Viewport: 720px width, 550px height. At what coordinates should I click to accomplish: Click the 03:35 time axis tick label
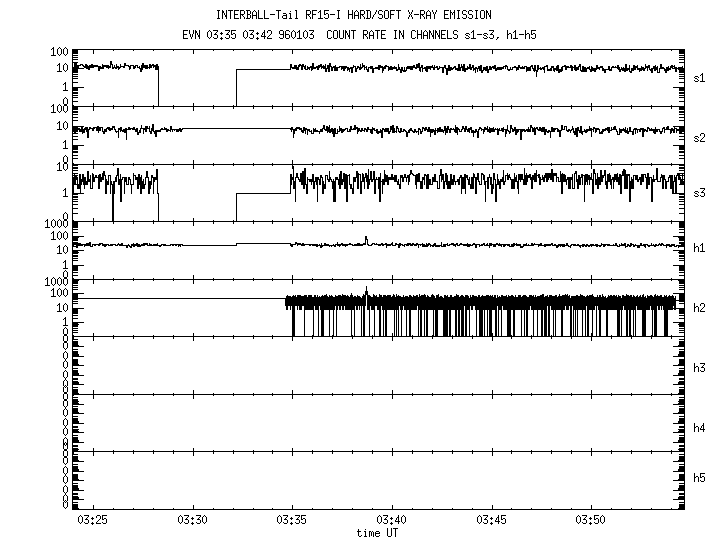pos(292,520)
